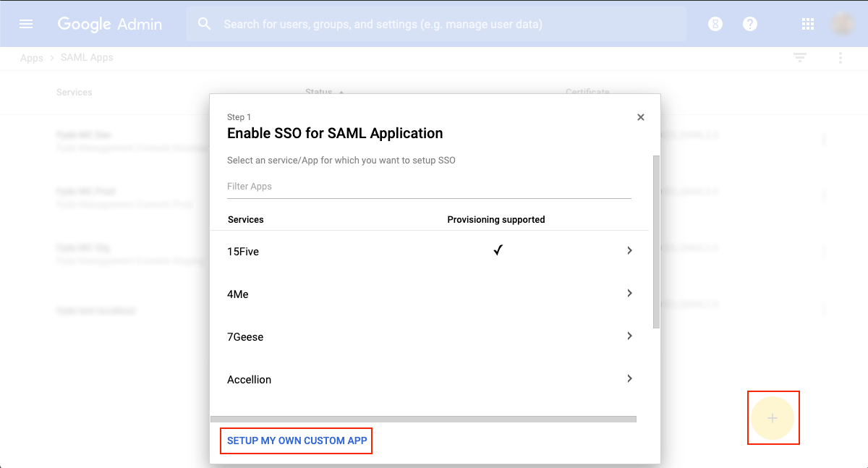Close the Enable SSO dialog
Screen dimensions: 868x468
pos(640,117)
